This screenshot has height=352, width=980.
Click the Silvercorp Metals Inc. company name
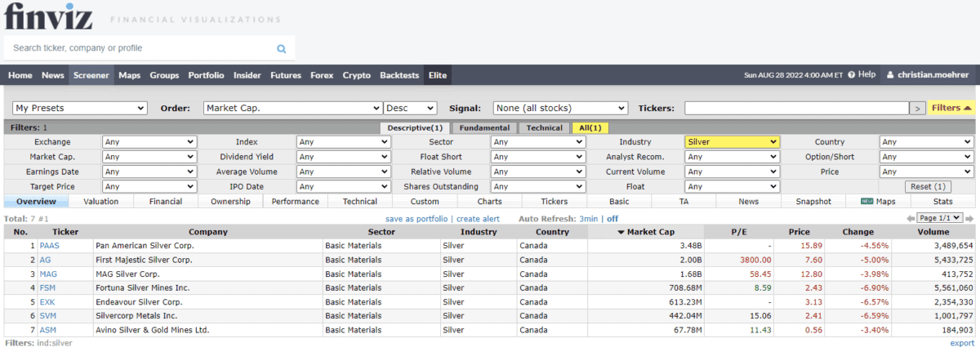tap(136, 316)
